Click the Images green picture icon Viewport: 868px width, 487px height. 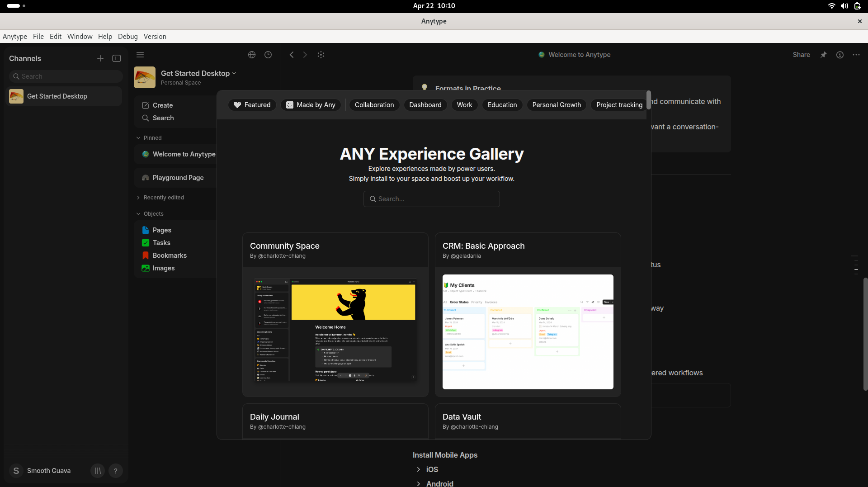146,268
